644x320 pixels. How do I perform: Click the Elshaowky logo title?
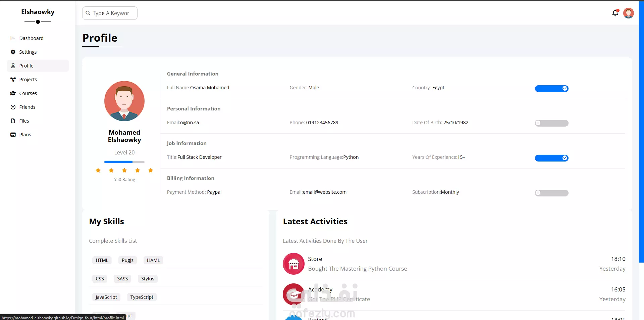(x=38, y=12)
